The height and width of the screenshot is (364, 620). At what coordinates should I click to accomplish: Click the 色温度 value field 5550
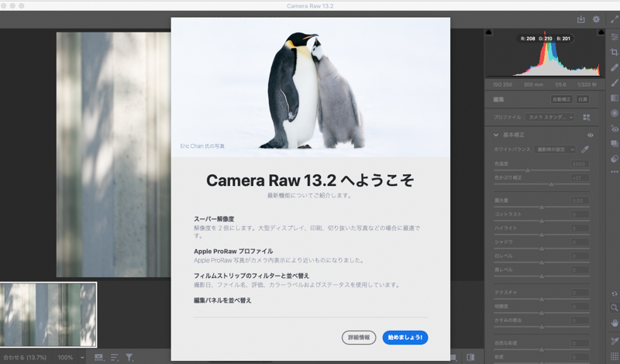coord(580,163)
